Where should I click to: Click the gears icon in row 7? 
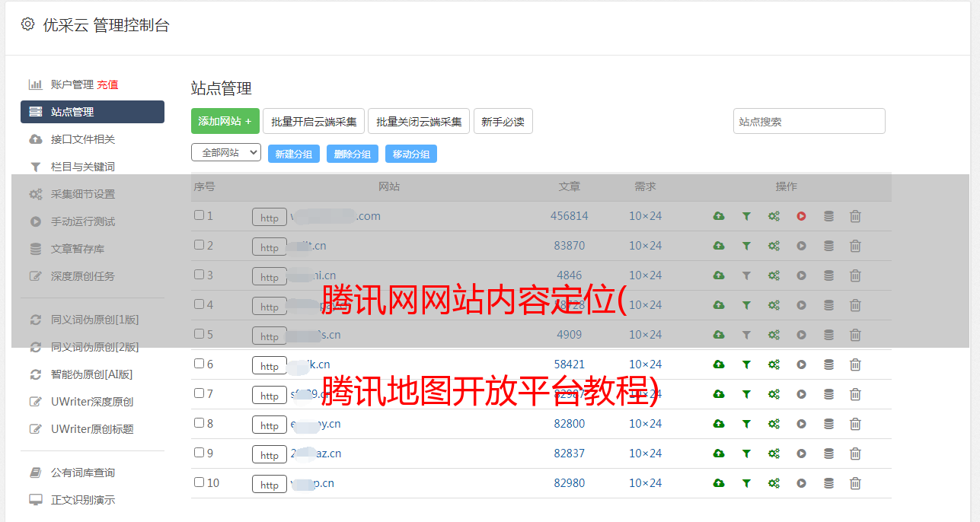pyautogui.click(x=774, y=394)
